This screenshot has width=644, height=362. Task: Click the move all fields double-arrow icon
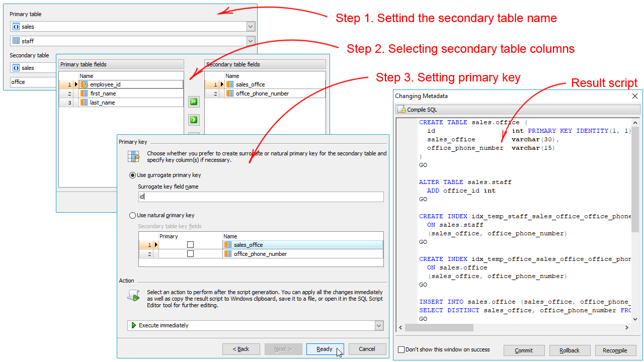point(194,102)
